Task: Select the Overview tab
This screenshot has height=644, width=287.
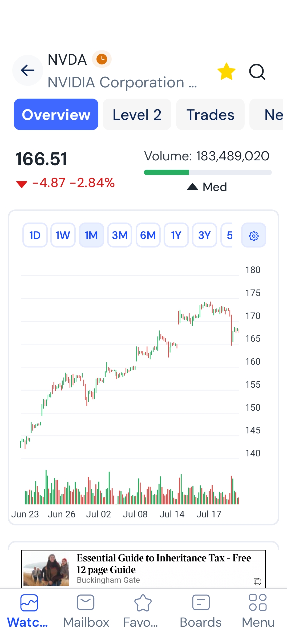Action: (56, 115)
